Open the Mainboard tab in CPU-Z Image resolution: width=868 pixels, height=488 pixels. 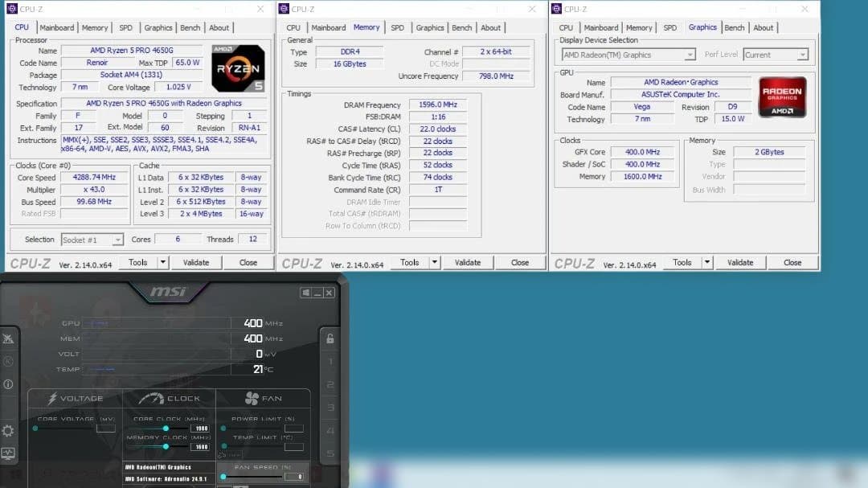point(57,27)
